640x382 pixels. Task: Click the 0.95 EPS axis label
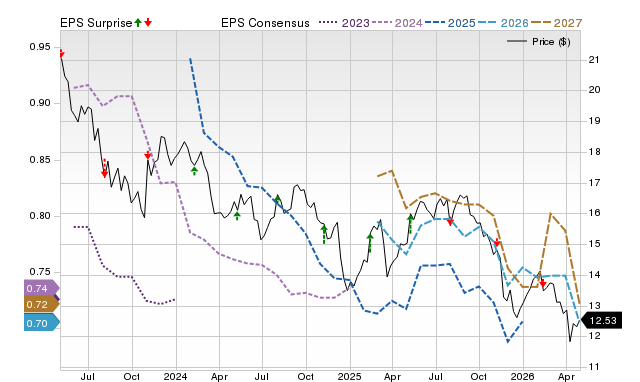coord(40,47)
